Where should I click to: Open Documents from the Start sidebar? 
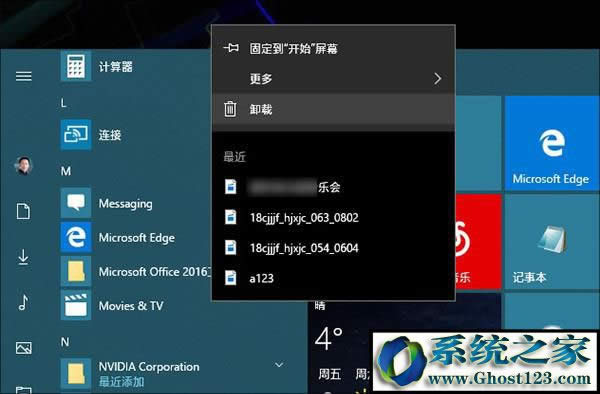[23, 211]
